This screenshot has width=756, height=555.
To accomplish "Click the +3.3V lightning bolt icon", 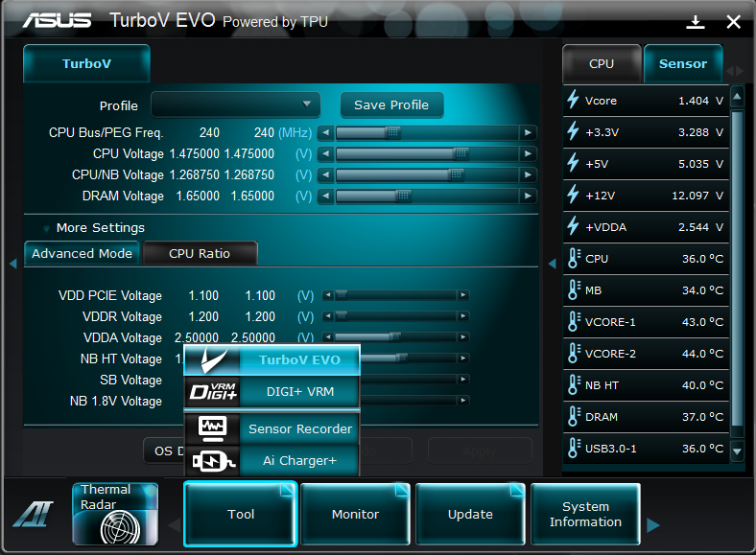I will click(x=573, y=131).
